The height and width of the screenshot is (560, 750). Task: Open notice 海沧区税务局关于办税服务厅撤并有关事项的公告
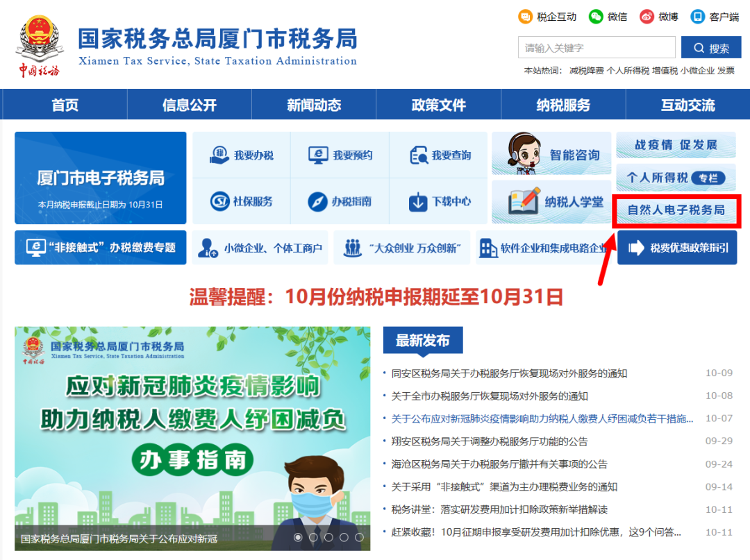point(499,464)
